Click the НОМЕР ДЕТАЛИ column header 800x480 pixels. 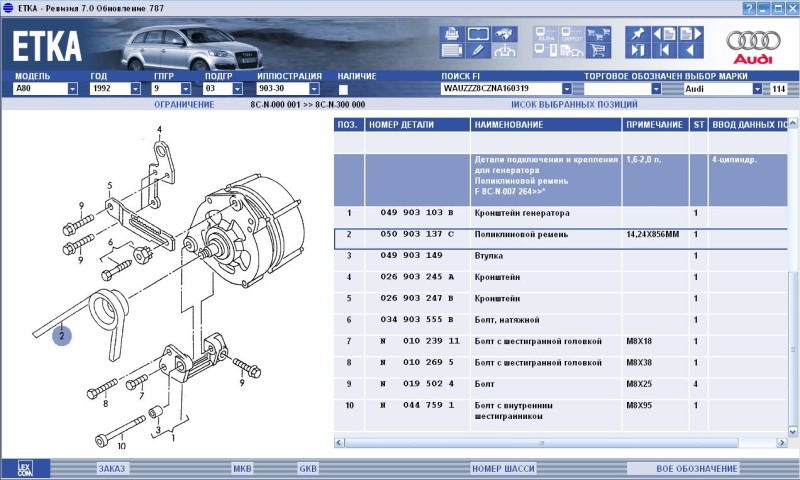417,124
